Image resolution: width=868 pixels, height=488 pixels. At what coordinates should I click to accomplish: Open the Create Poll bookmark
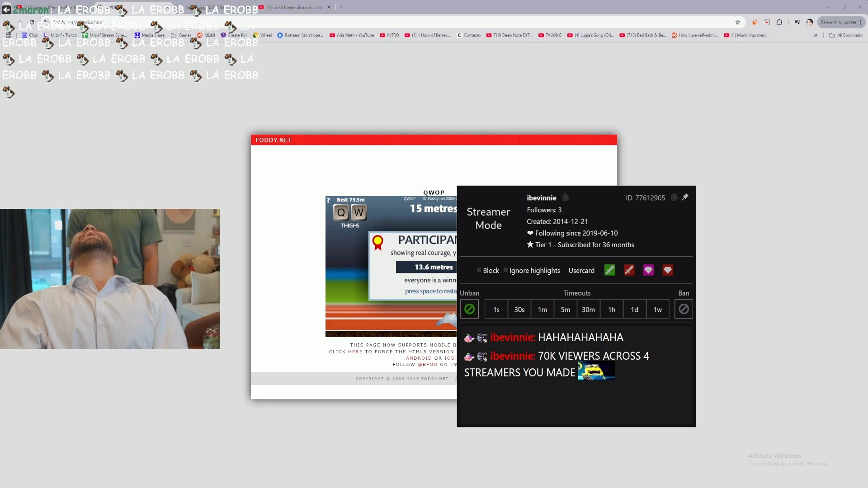point(234,35)
